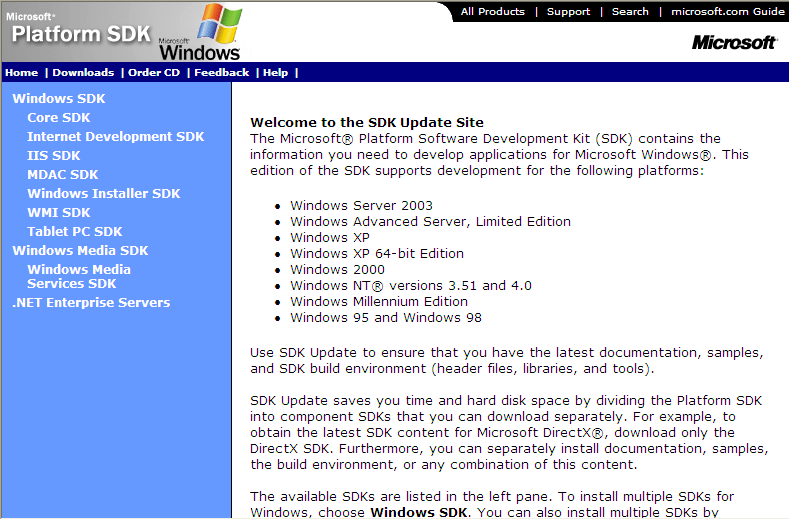Select Windows SDK in left pane

point(59,99)
